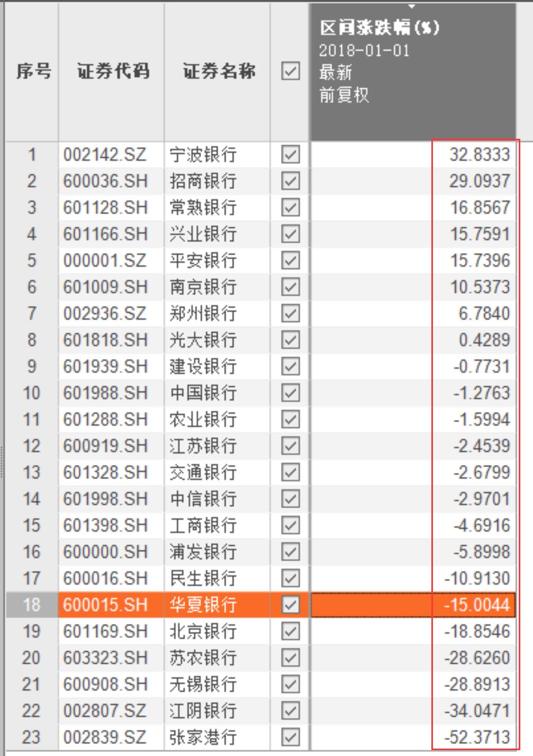Click the value -4.6916
The width and height of the screenshot is (533, 756).
point(482,526)
